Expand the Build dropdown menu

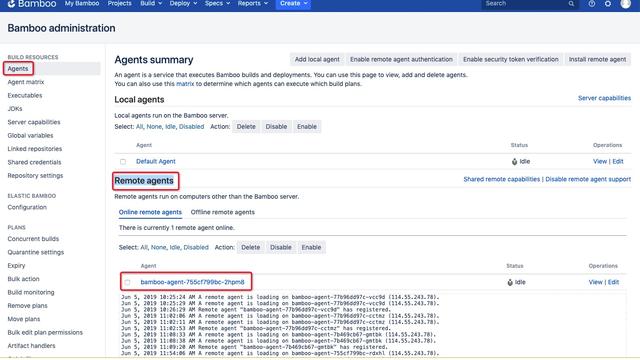[x=151, y=3]
